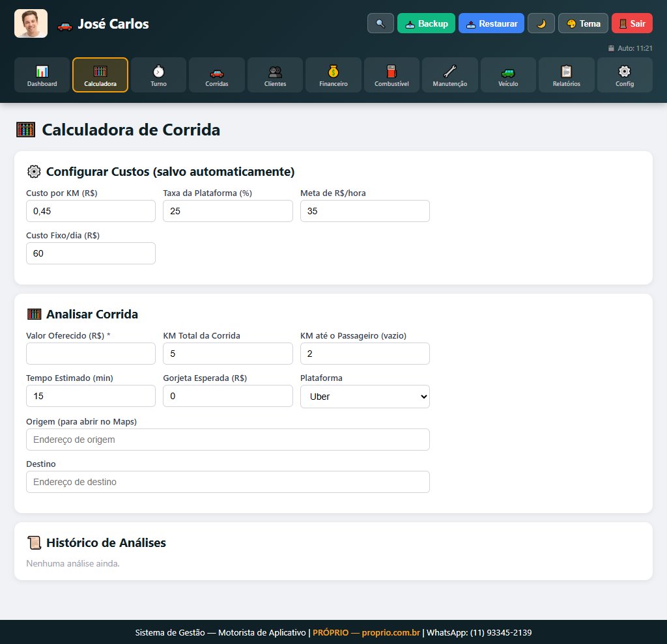Edit the Tempo Estimado field

pyautogui.click(x=91, y=396)
